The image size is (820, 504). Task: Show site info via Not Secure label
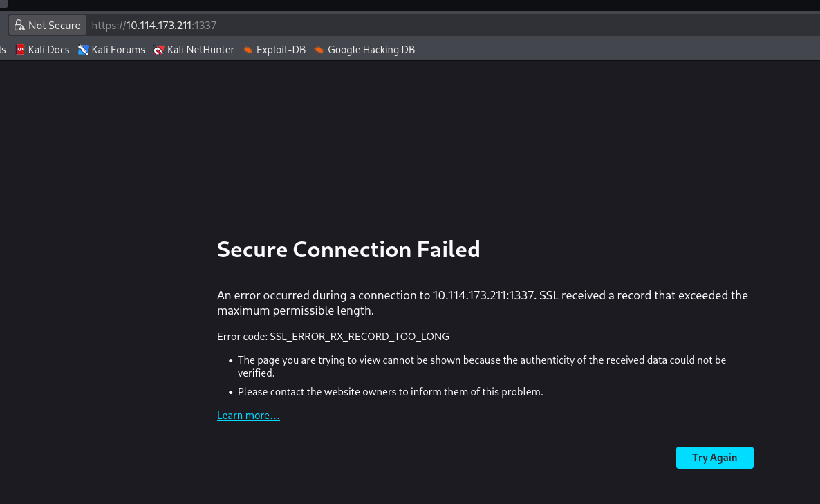(x=54, y=26)
